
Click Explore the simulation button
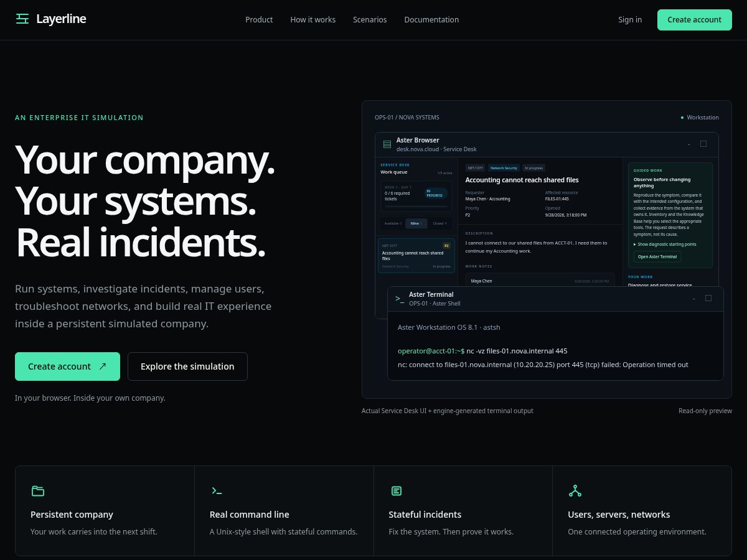[187, 366]
